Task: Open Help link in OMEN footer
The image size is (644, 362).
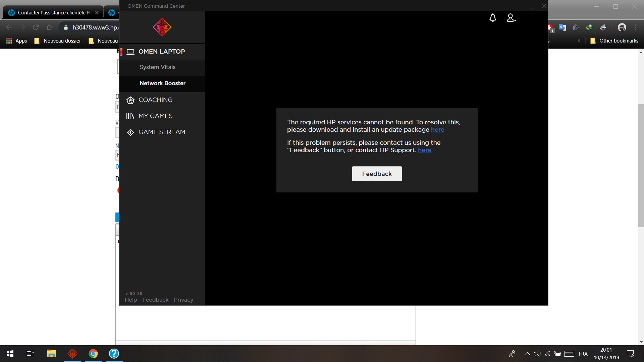Action: (131, 300)
